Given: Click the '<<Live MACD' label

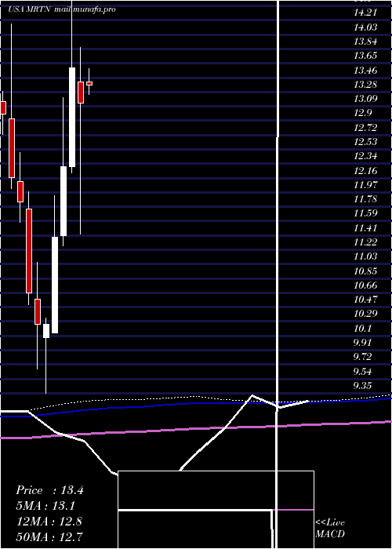Looking at the screenshot, I should [x=330, y=528].
